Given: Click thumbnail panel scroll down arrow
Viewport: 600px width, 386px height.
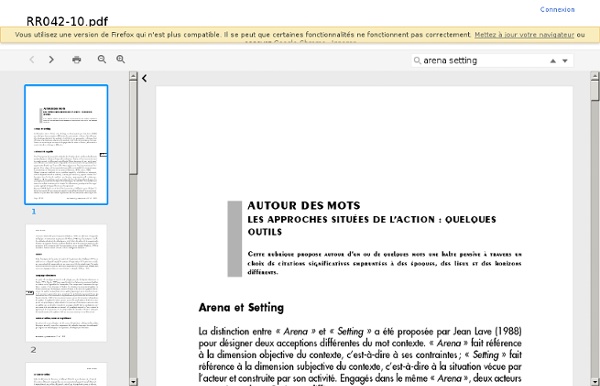Looking at the screenshot, I should 133,381.
